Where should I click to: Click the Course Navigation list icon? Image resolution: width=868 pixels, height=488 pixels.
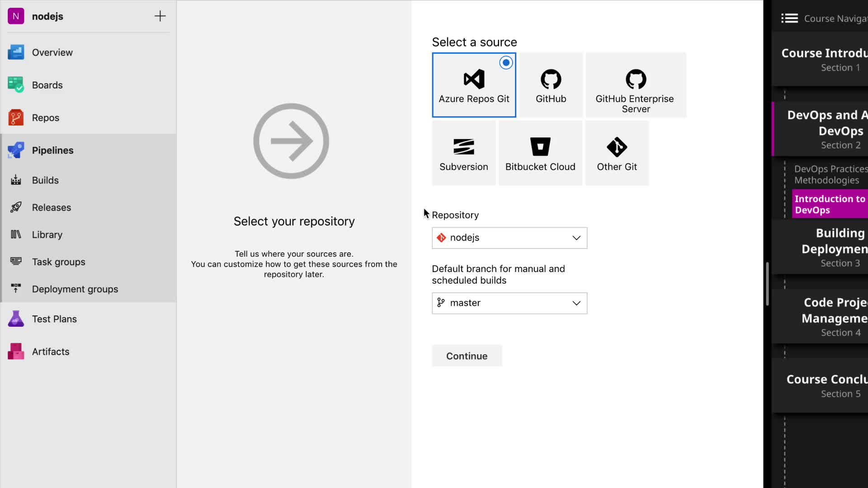coord(789,19)
